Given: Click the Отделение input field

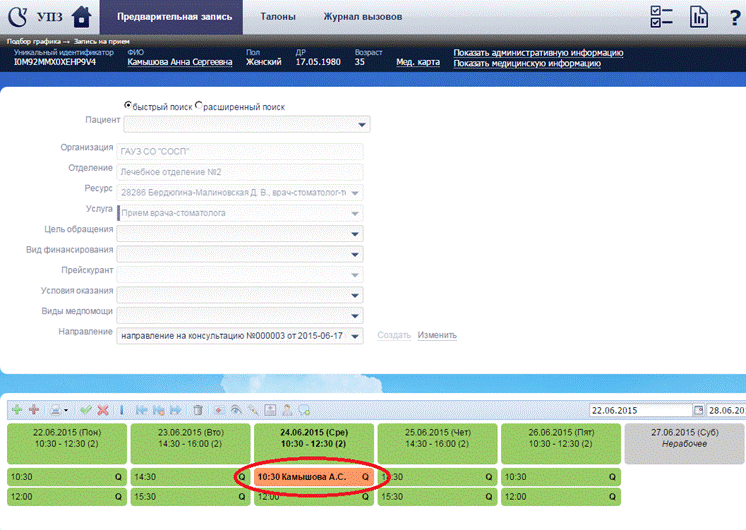Looking at the screenshot, I should (240, 172).
